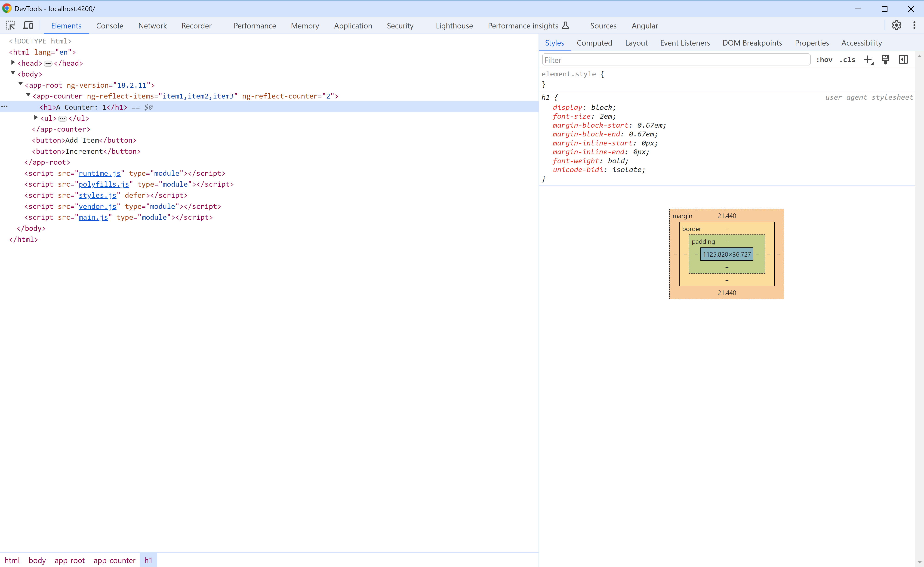Switch to the Layout pane
The image size is (924, 567).
pyautogui.click(x=636, y=43)
